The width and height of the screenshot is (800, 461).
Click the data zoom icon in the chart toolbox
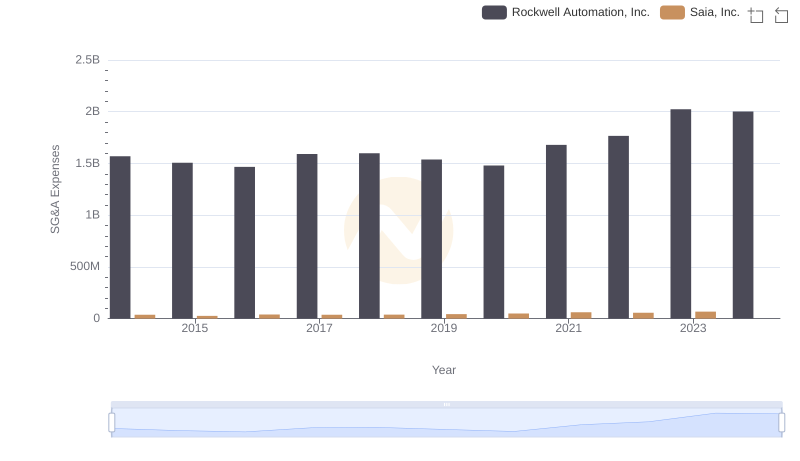coord(756,15)
